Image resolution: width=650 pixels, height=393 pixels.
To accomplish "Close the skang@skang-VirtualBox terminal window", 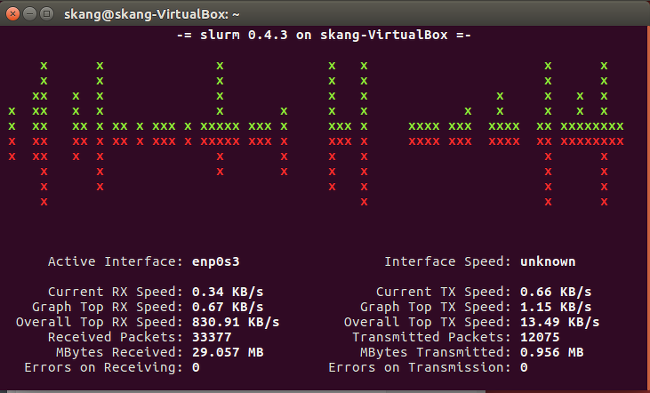I will click(x=13, y=14).
